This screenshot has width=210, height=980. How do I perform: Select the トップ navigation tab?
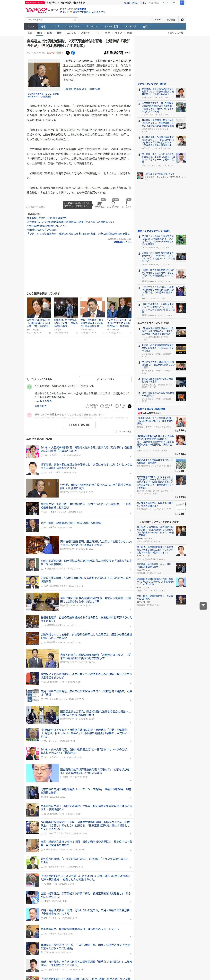pyautogui.click(x=31, y=27)
